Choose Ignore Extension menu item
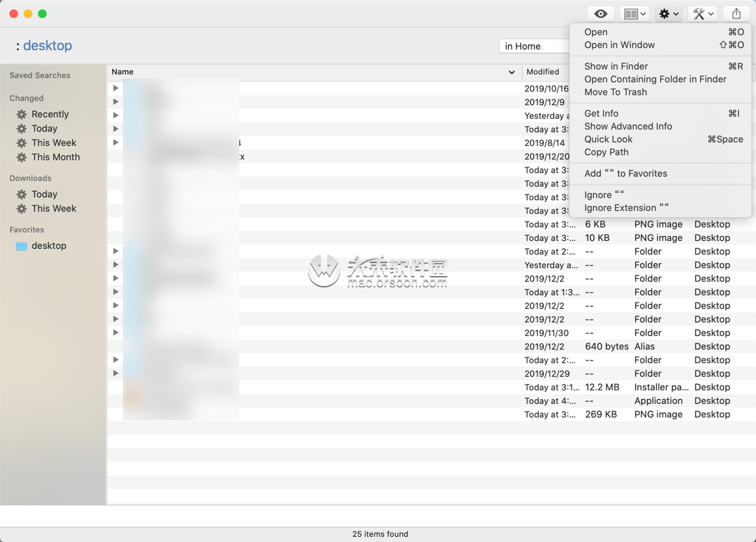 click(660, 208)
